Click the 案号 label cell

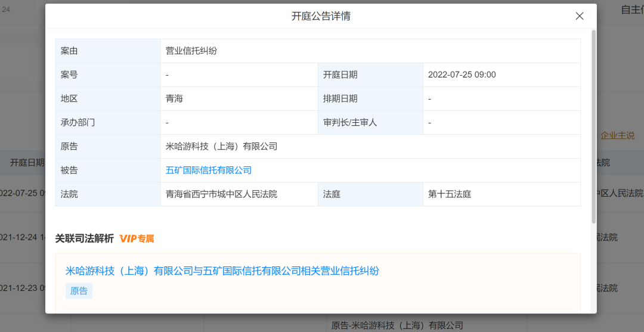coord(108,75)
